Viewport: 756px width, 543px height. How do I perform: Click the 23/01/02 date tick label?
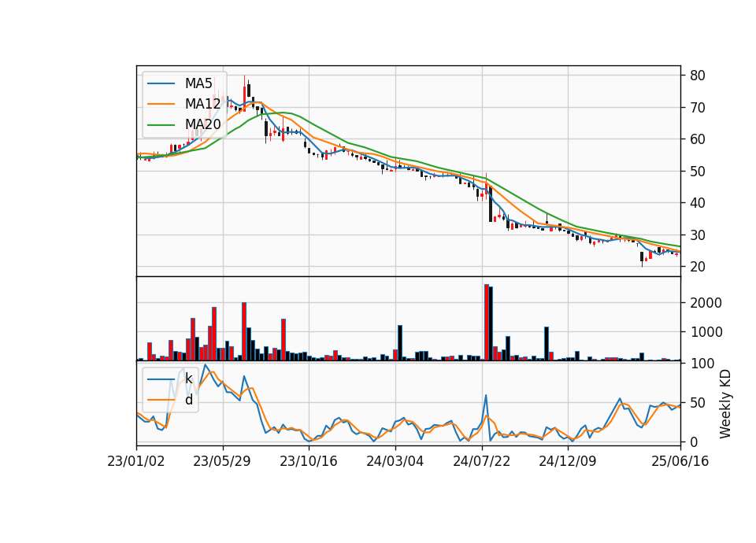pyautogui.click(x=136, y=461)
